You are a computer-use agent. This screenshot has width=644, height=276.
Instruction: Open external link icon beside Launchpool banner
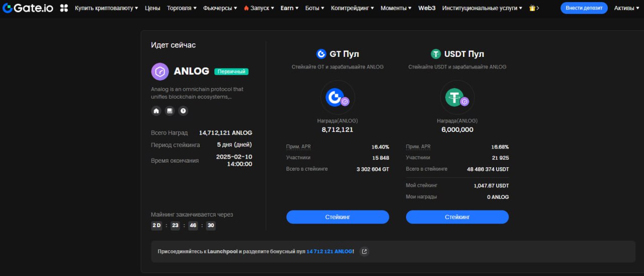tap(364, 251)
